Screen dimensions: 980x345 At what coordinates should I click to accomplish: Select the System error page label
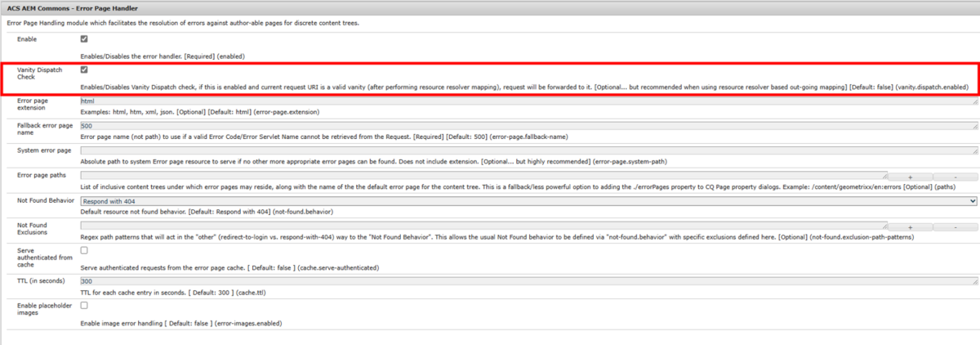44,151
